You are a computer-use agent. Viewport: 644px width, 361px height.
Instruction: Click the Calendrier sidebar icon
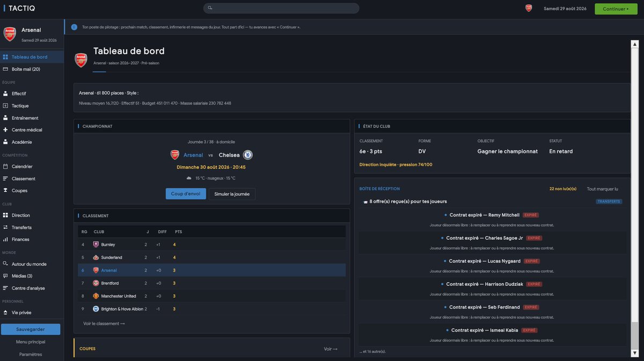point(5,166)
